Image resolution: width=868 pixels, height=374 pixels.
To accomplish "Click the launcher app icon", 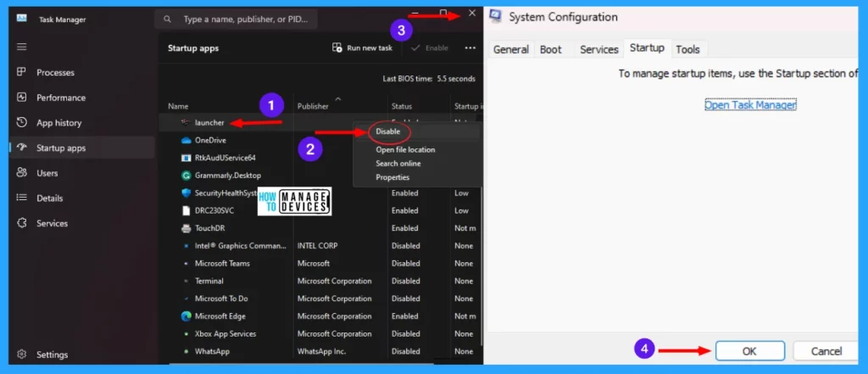I will coord(186,122).
